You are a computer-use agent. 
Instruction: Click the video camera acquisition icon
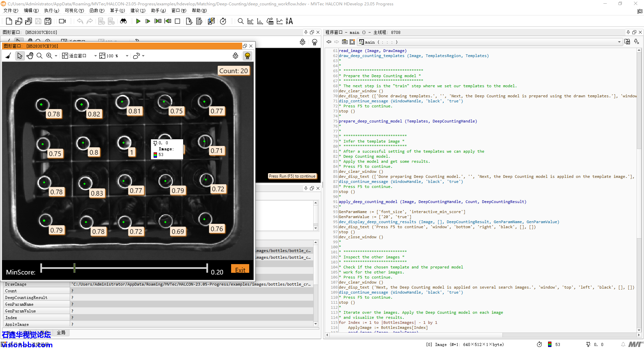point(62,21)
